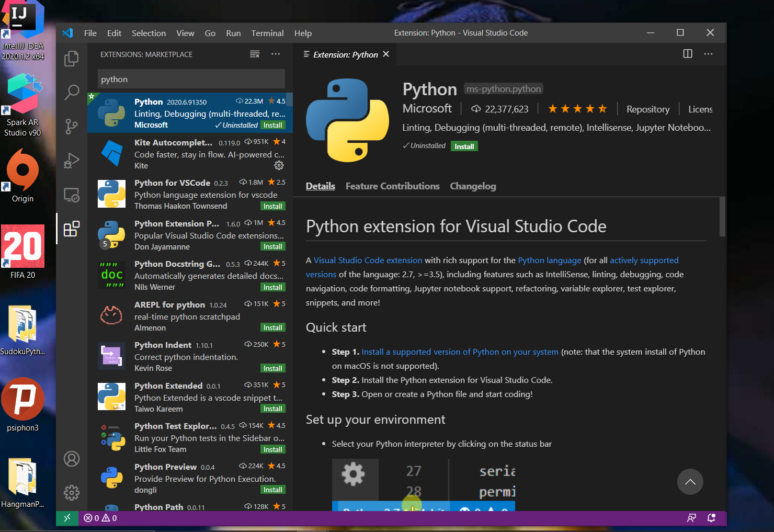Click the five-star rating of Python extension
The image size is (774, 532).
click(577, 109)
